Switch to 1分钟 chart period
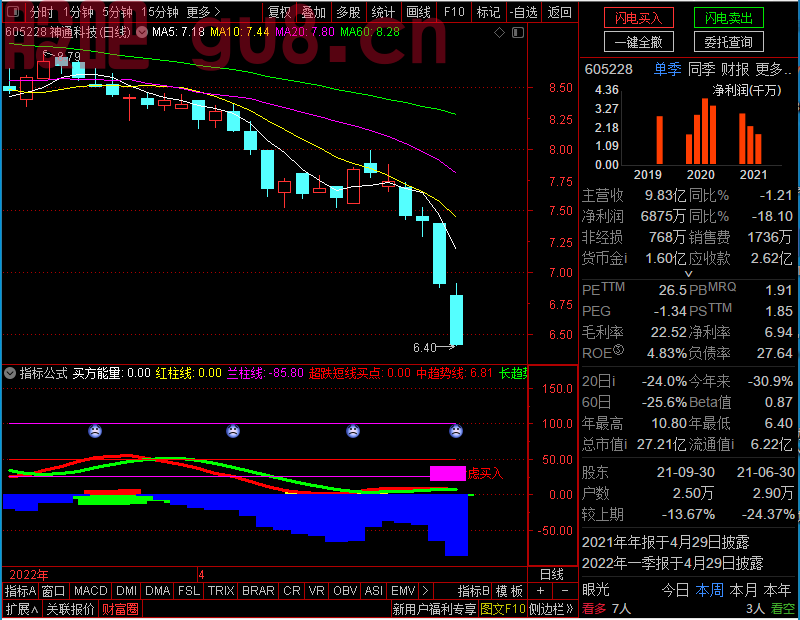The height and width of the screenshot is (620, 800). [78, 12]
